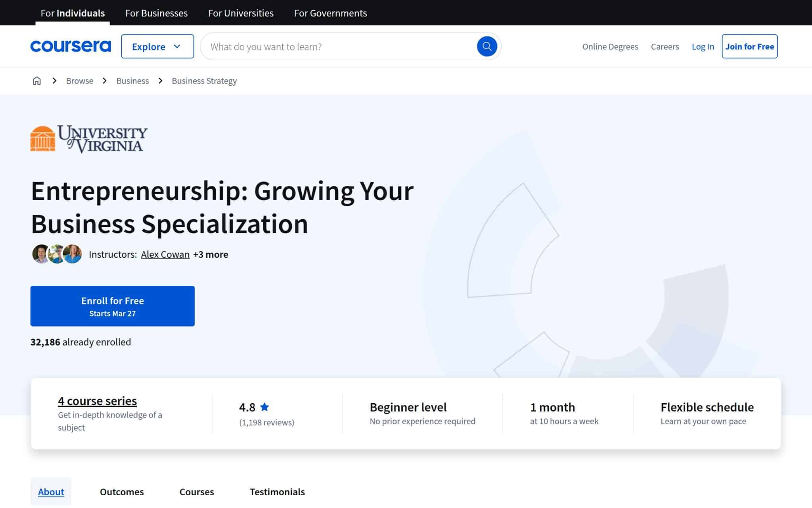Open Browse breadcrumb link
This screenshot has height=508, width=812.
click(x=80, y=81)
